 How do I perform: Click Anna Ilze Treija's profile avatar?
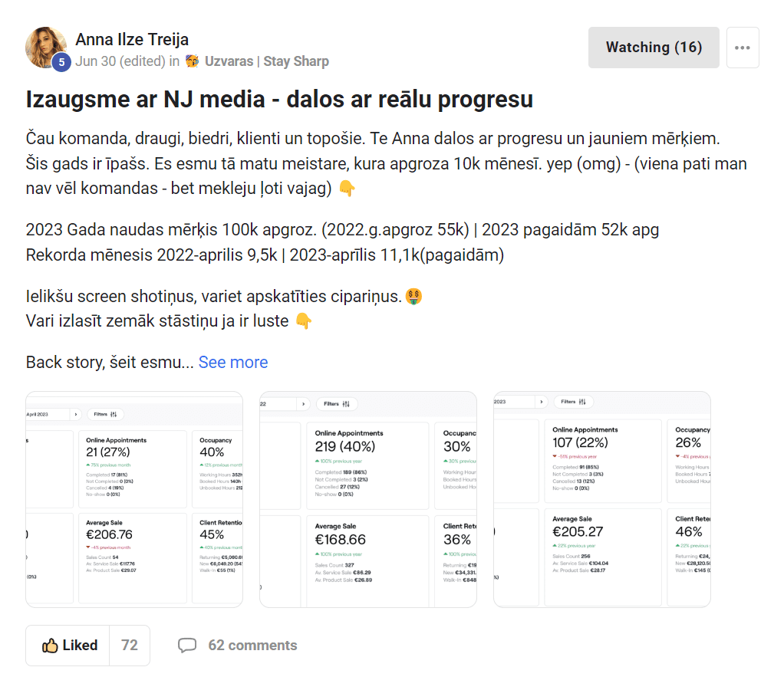click(46, 48)
